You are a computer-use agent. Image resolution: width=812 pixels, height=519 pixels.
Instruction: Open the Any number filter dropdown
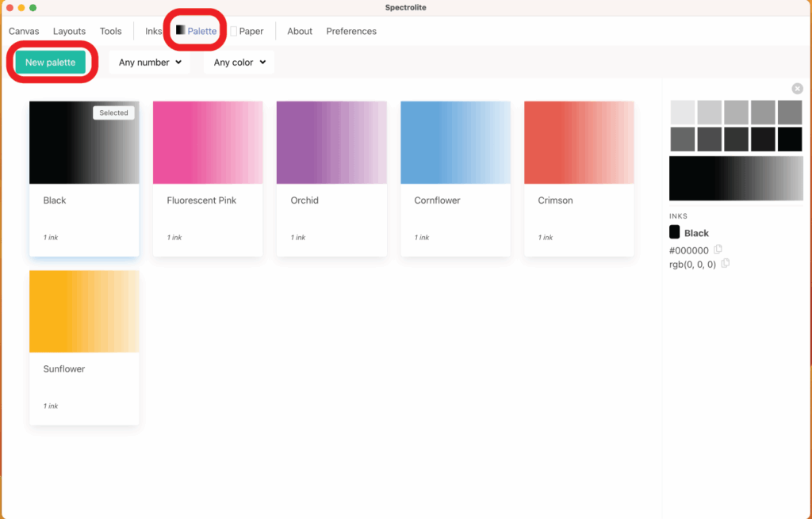pyautogui.click(x=149, y=63)
